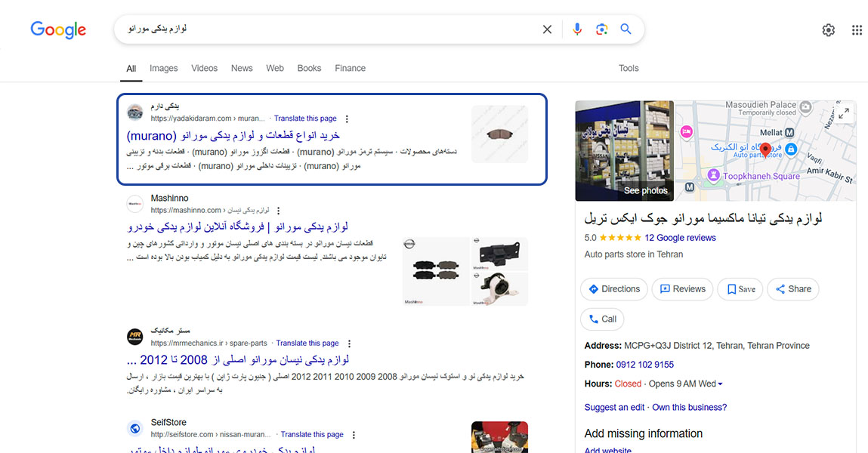
Task: Click the red location pin on map
Action: 765,150
